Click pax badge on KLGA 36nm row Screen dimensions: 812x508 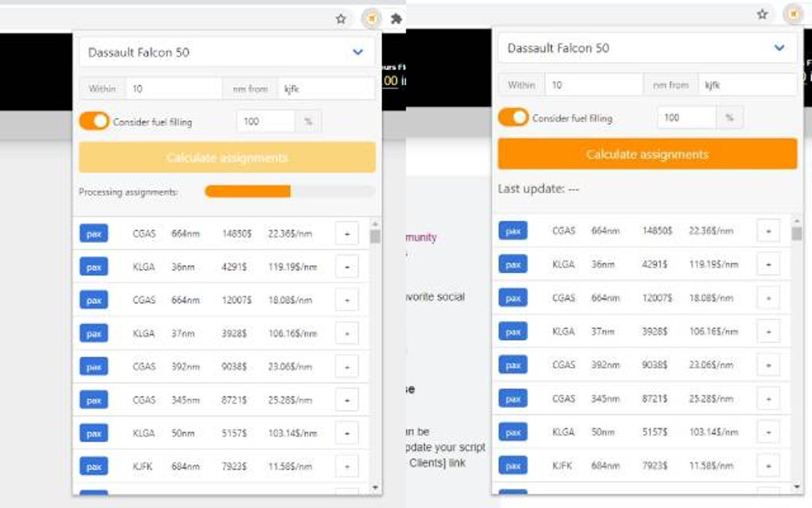[93, 266]
